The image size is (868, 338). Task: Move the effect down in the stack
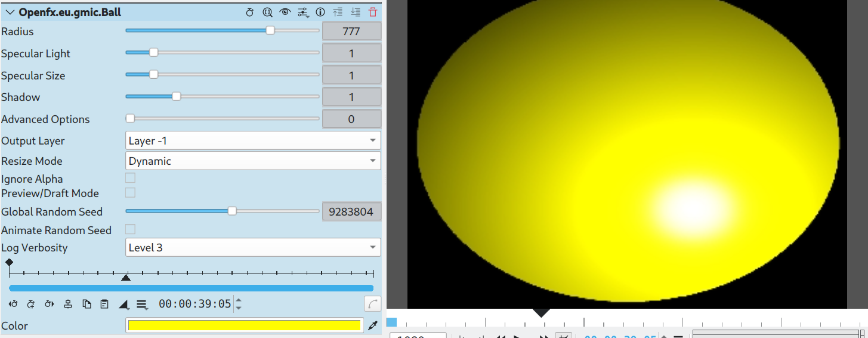coord(356,12)
